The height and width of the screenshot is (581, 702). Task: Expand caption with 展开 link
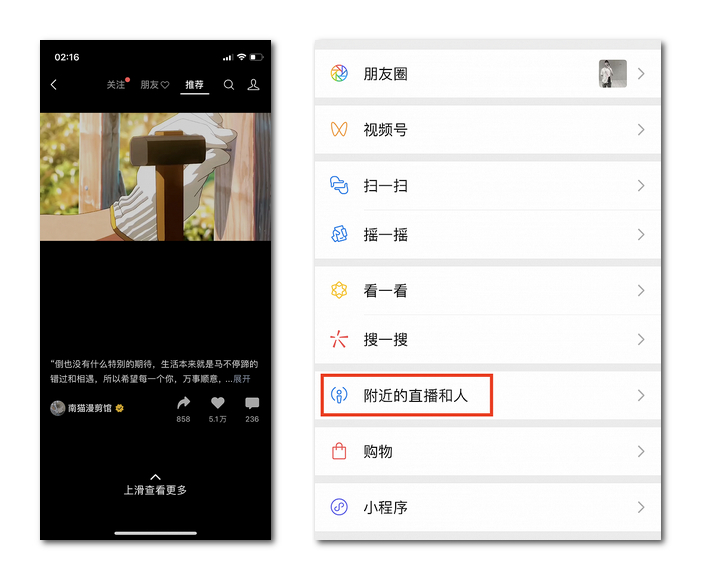pyautogui.click(x=242, y=379)
